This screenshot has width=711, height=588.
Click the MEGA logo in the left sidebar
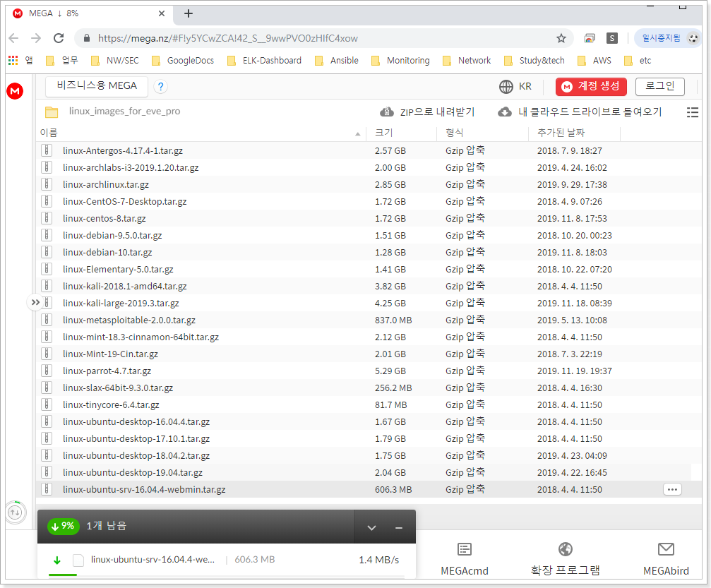coord(15,91)
